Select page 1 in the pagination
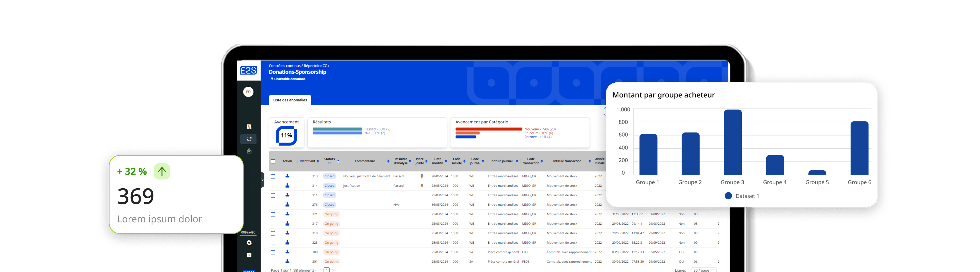 [326, 270]
